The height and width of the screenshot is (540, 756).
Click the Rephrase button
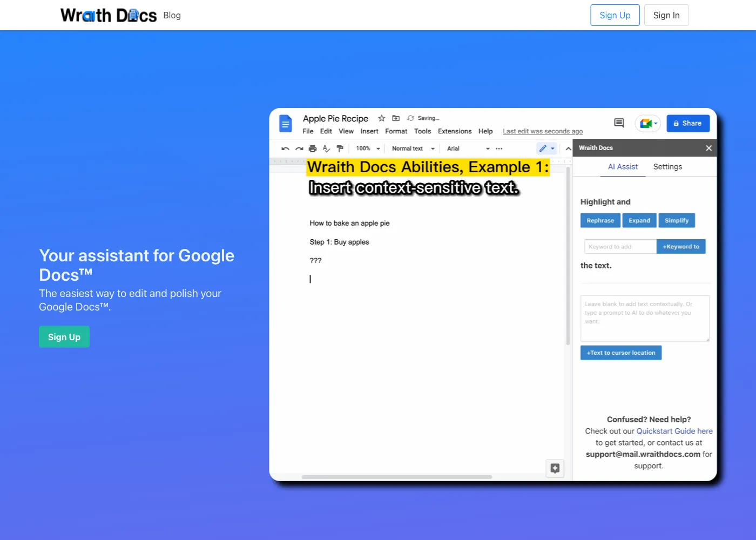pyautogui.click(x=600, y=220)
